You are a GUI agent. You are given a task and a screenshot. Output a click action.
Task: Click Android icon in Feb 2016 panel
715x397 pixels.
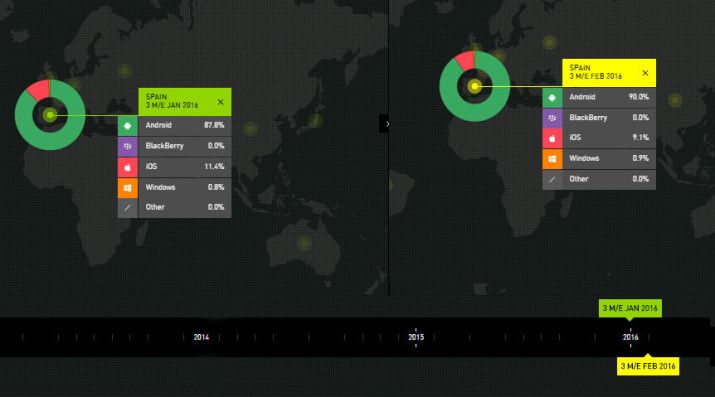pyautogui.click(x=552, y=98)
